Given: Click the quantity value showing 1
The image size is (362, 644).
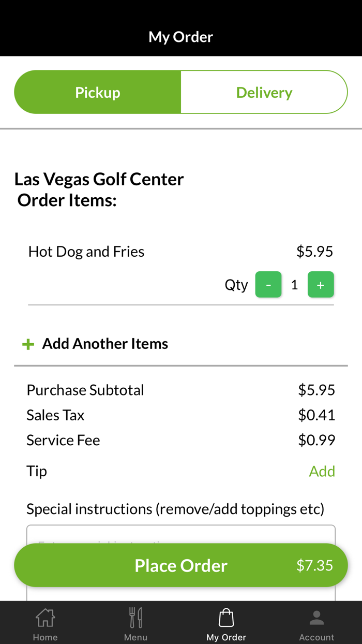Looking at the screenshot, I should coord(294,284).
